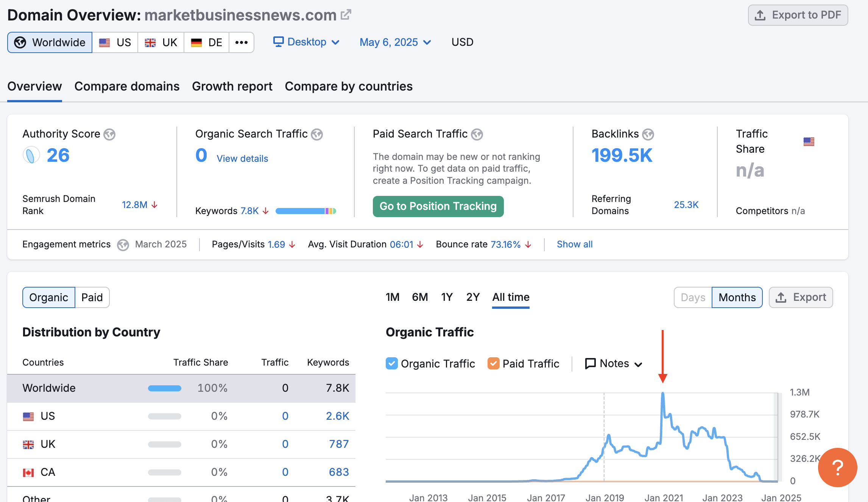
Task: Click the Worldwide row in country table
Action: coord(181,388)
